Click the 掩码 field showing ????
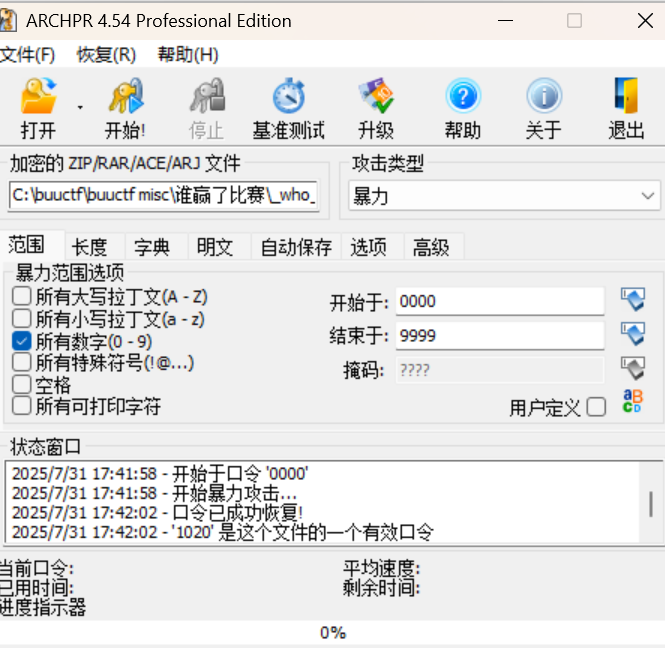The height and width of the screenshot is (648, 665). point(500,370)
